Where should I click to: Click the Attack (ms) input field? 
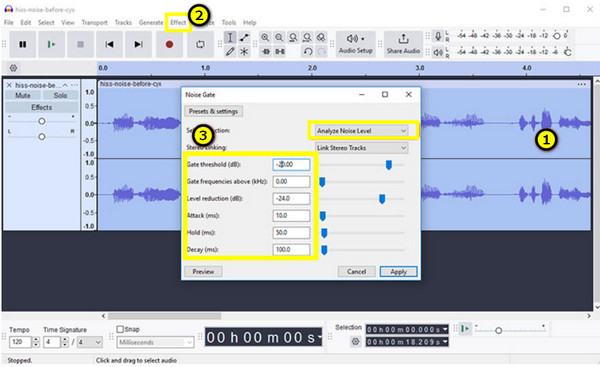(291, 215)
